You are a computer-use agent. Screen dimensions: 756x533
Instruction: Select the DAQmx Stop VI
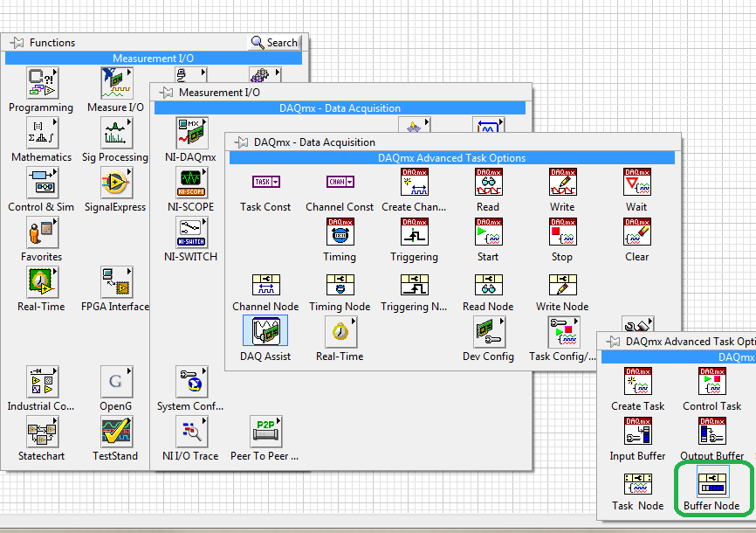(x=563, y=232)
